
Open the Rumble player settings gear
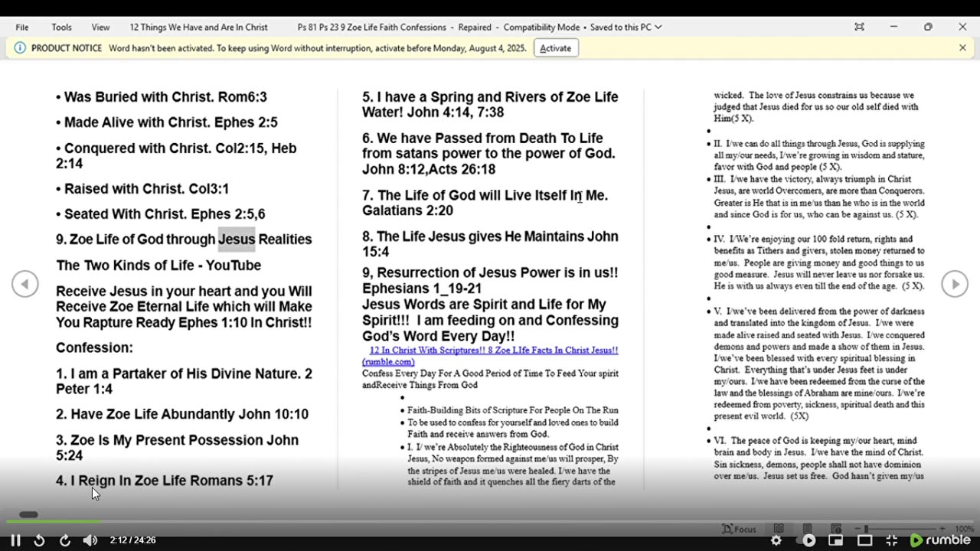(x=776, y=540)
